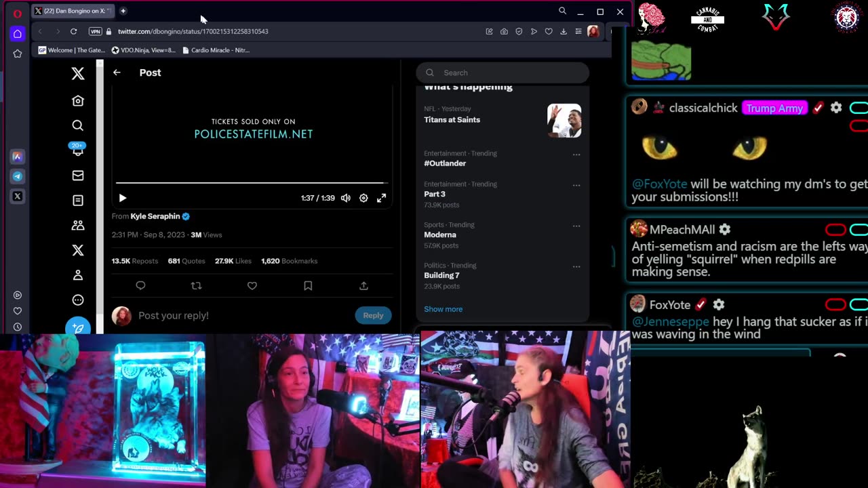Open more options for the Part 3 trend

pyautogui.click(x=576, y=185)
